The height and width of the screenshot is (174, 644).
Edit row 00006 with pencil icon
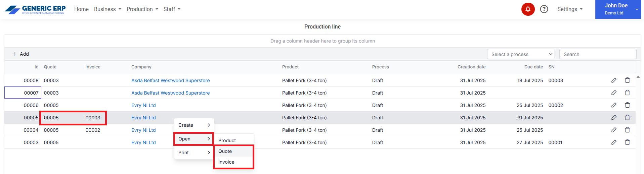pyautogui.click(x=614, y=105)
